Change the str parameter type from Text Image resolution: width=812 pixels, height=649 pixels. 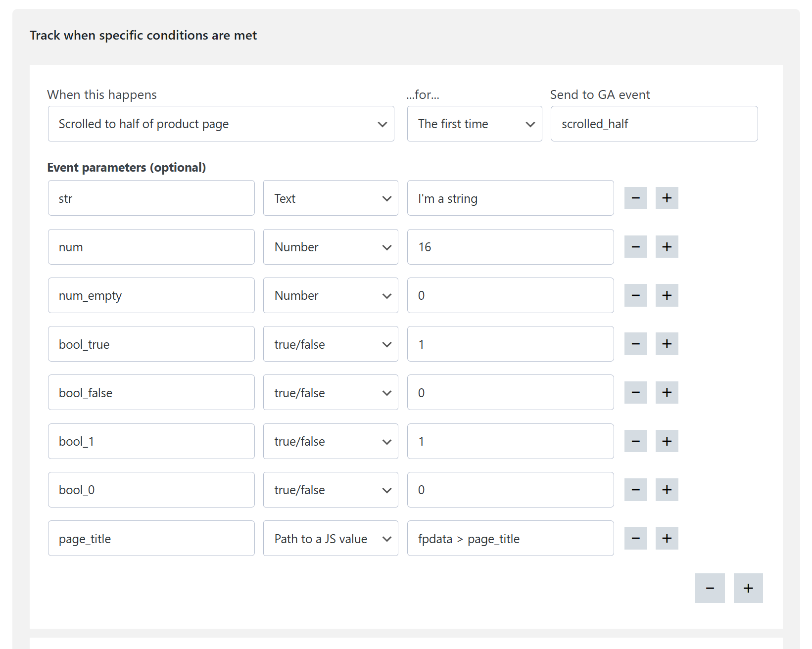(330, 198)
